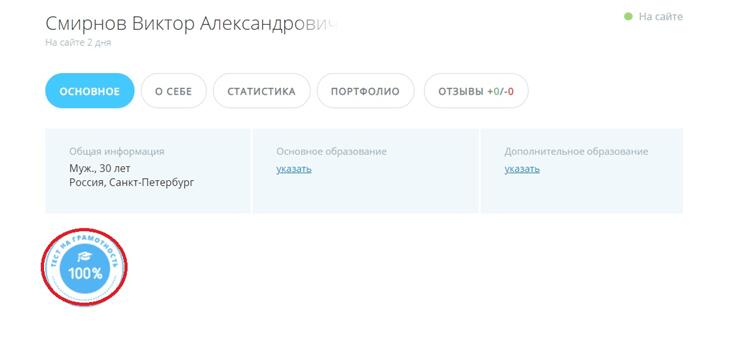Click the Основное образование heading
The width and height of the screenshot is (736, 360).
(331, 152)
